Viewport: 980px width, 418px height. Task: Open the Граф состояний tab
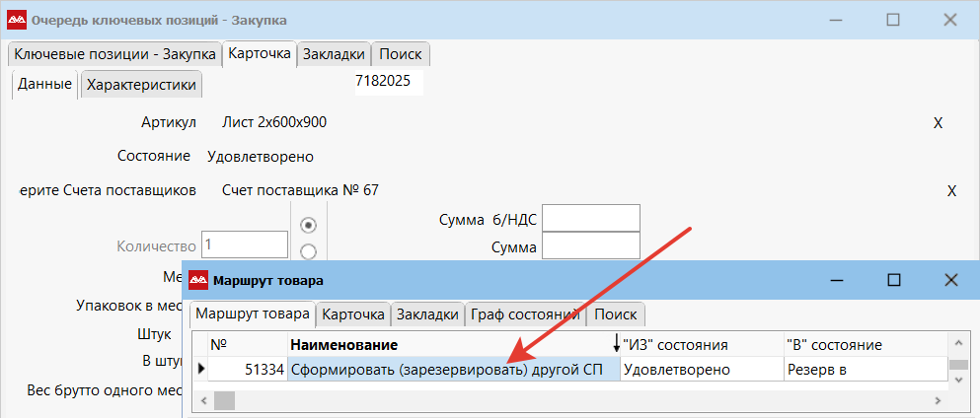click(x=524, y=314)
